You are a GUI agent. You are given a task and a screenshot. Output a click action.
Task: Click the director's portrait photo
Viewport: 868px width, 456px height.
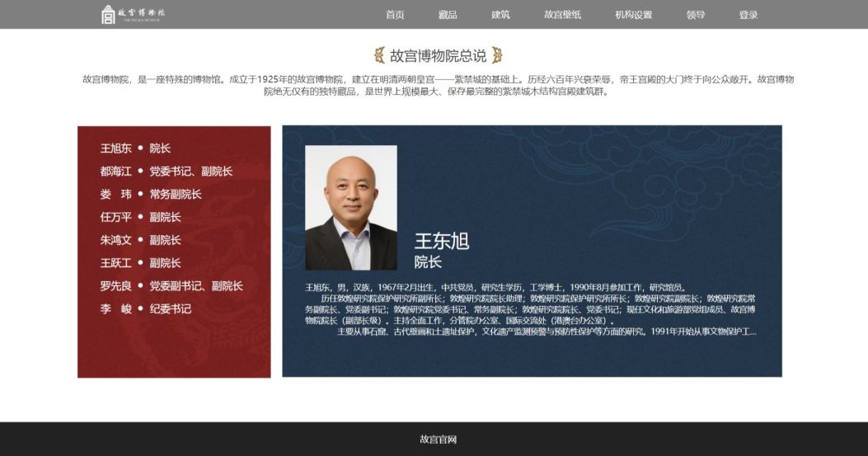click(351, 208)
